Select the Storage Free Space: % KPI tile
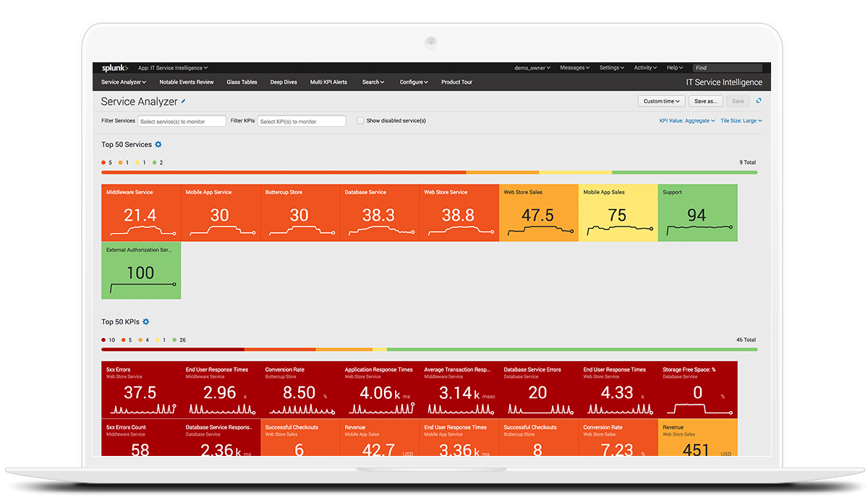This screenshot has width=868, height=503. 698,389
